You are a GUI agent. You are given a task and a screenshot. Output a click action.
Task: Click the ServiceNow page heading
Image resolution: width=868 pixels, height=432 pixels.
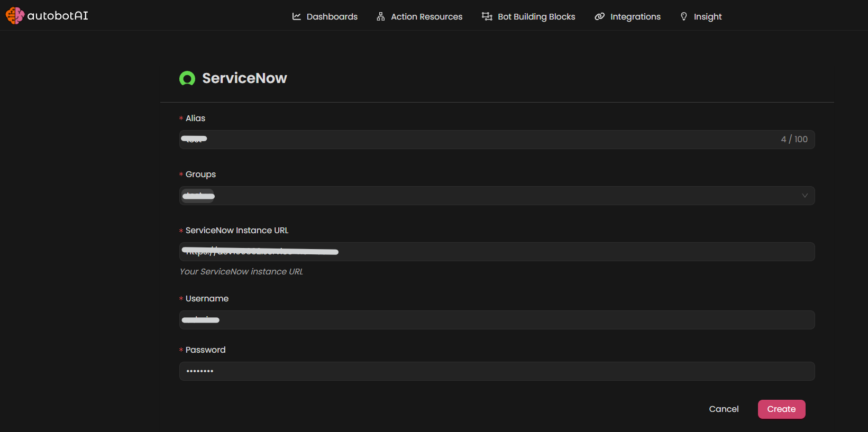click(x=244, y=78)
